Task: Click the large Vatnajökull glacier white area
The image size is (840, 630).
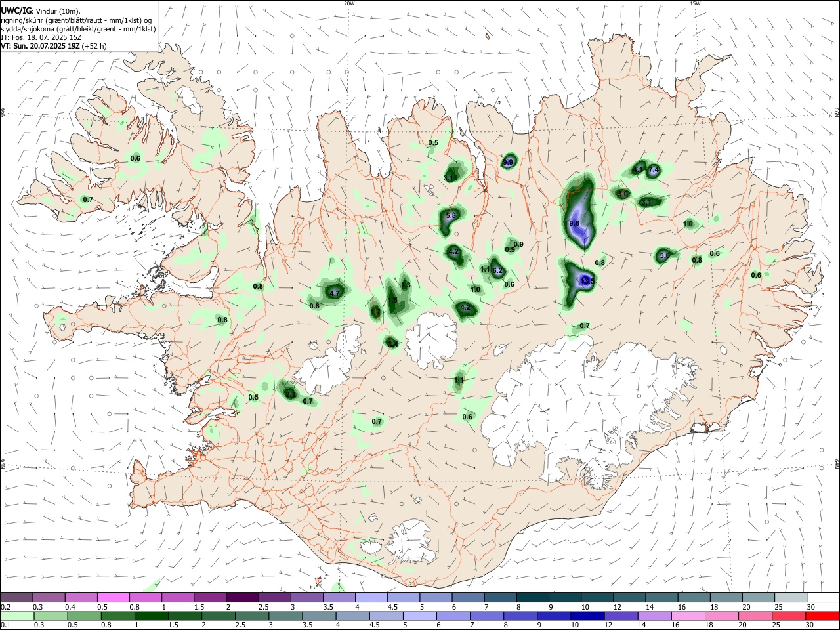Action: (591, 407)
